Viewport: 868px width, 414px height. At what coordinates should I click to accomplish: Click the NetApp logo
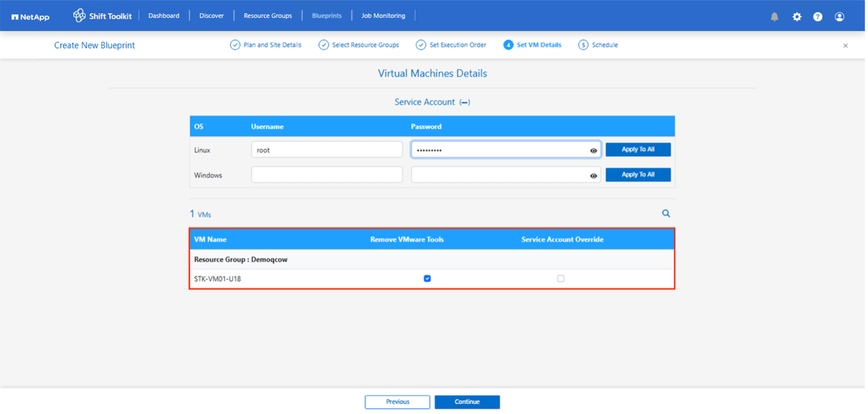pyautogui.click(x=30, y=16)
